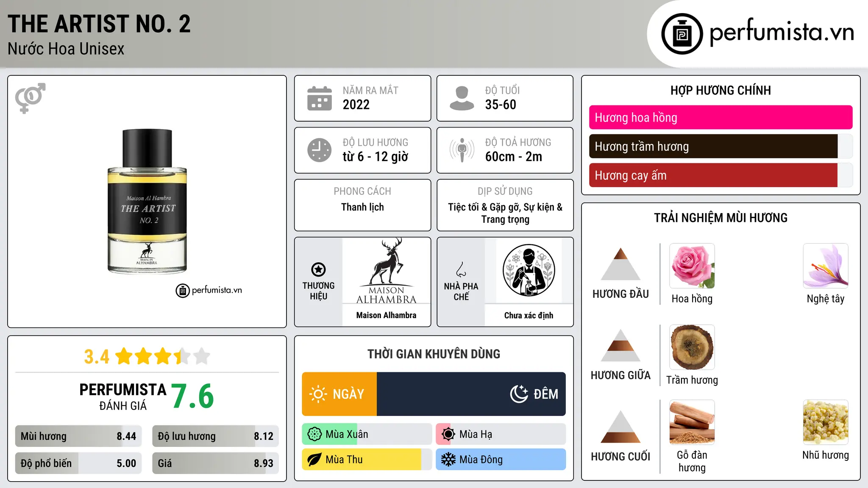868x488 pixels.
Task: Click the sun icon next to Ngày
Action: (318, 394)
